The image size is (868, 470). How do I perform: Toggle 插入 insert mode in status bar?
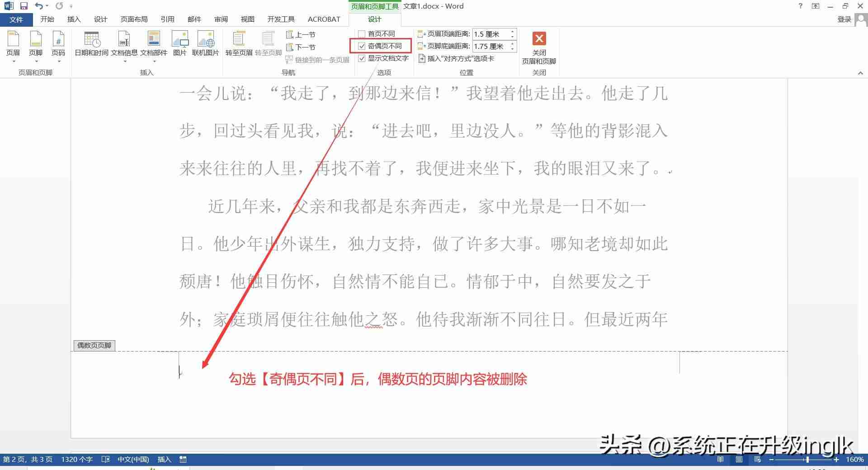point(164,459)
